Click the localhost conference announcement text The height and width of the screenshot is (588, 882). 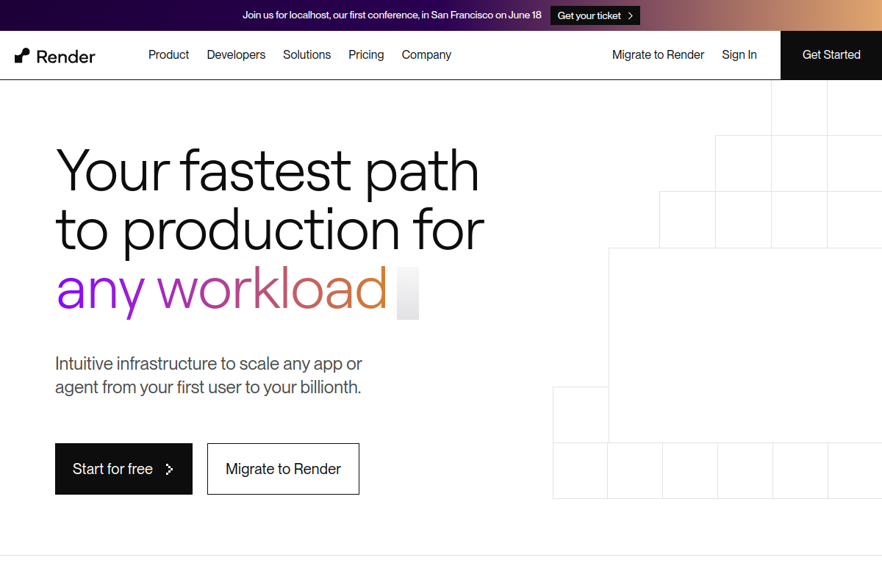tap(392, 15)
